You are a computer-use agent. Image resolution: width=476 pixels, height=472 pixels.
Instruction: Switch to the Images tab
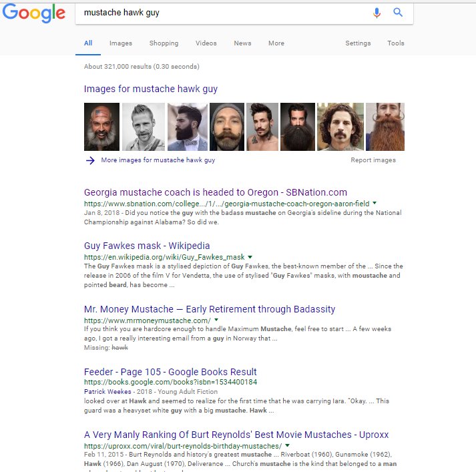point(121,43)
